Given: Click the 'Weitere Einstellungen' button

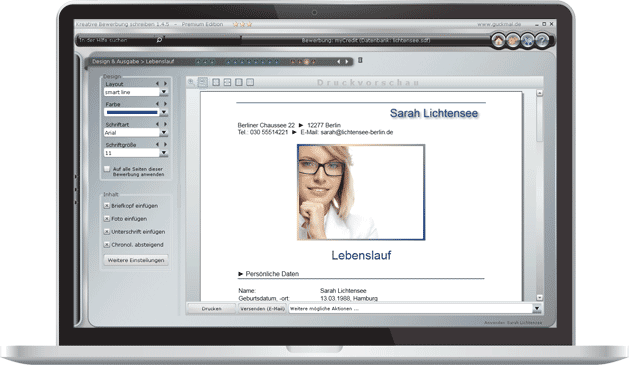Looking at the screenshot, I should [136, 260].
